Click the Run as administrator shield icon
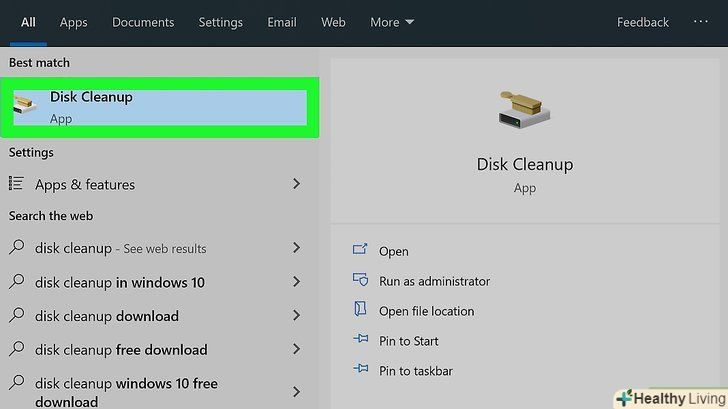 [360, 279]
